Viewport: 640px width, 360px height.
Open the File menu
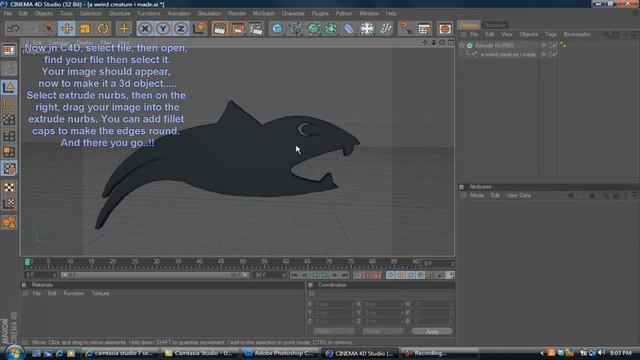[x=8, y=13]
